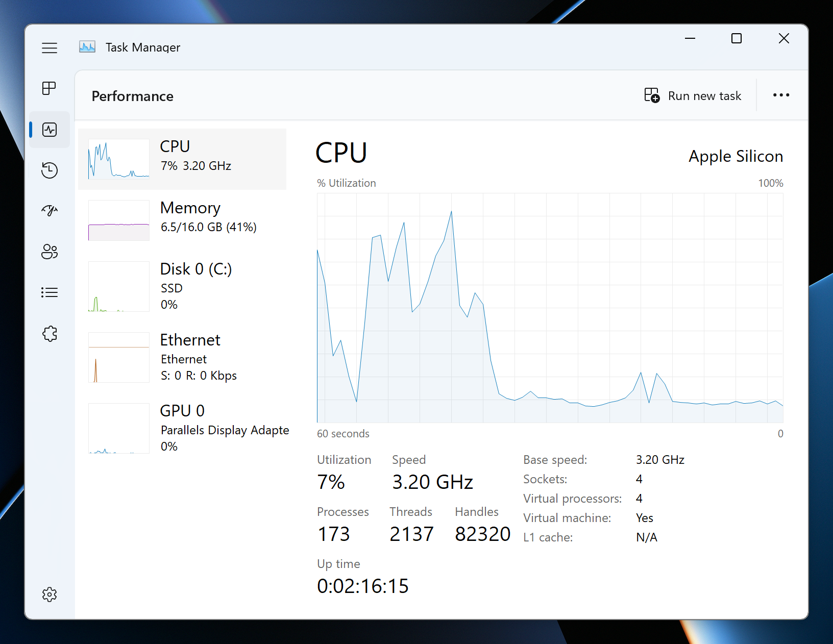Open the Details list page
This screenshot has width=833, height=644.
coord(50,292)
